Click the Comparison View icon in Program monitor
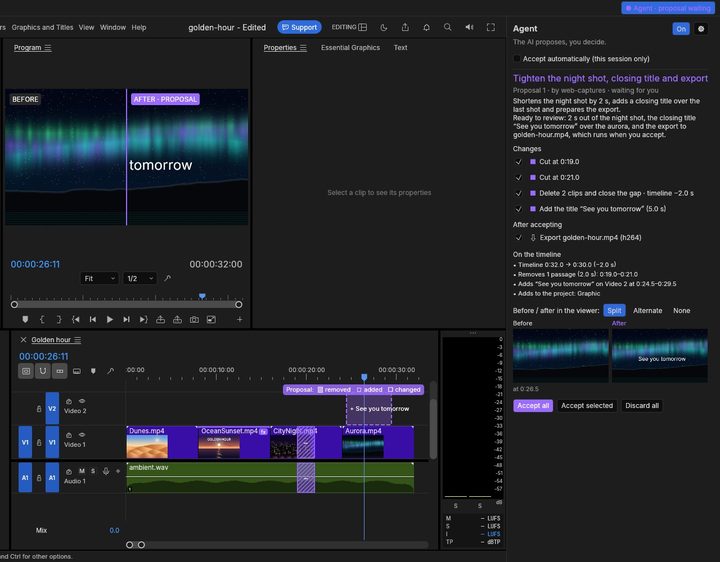 tap(211, 320)
